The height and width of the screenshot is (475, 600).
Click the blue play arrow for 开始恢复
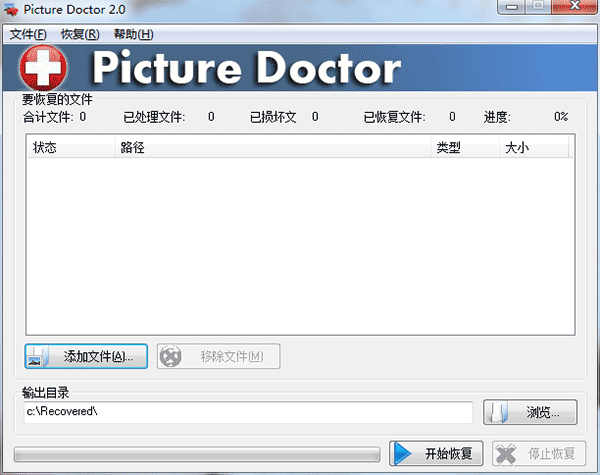coord(403,453)
